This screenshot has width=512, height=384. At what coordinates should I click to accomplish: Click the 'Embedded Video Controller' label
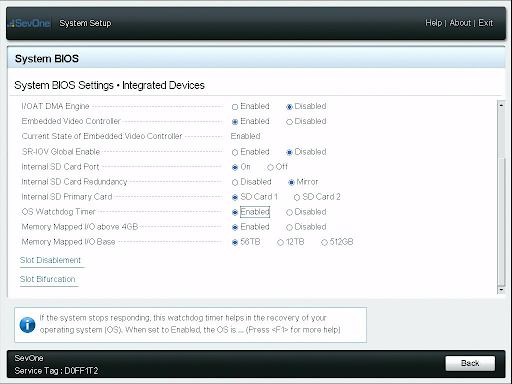[71, 121]
